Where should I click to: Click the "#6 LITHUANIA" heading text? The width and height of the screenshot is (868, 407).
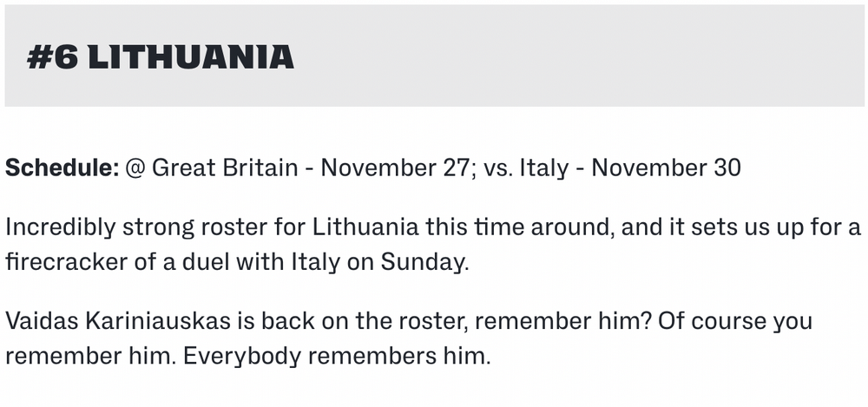[160, 57]
